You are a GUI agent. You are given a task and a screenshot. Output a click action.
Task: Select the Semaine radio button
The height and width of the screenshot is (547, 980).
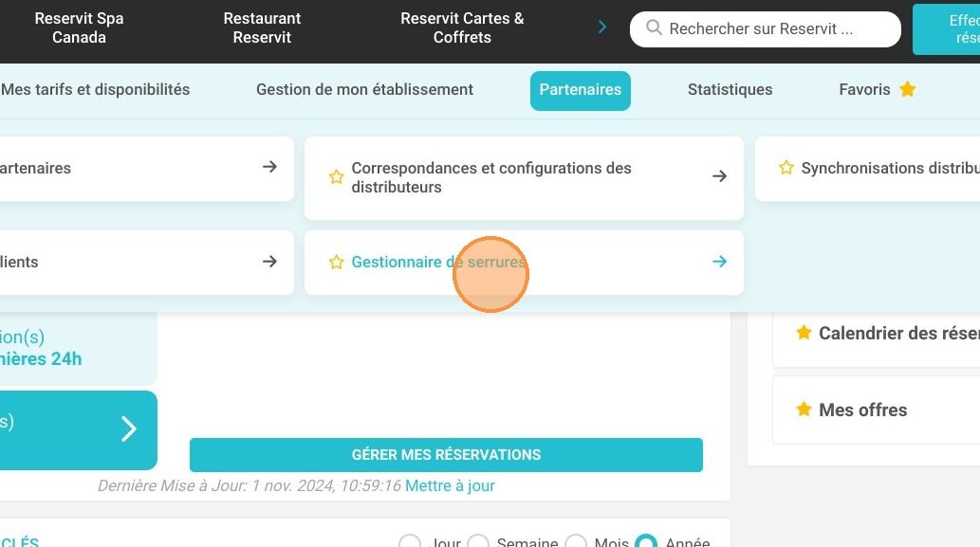[x=478, y=542]
